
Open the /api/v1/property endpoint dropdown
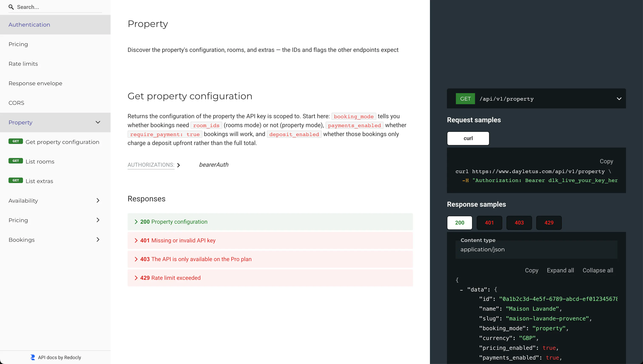pos(536,99)
